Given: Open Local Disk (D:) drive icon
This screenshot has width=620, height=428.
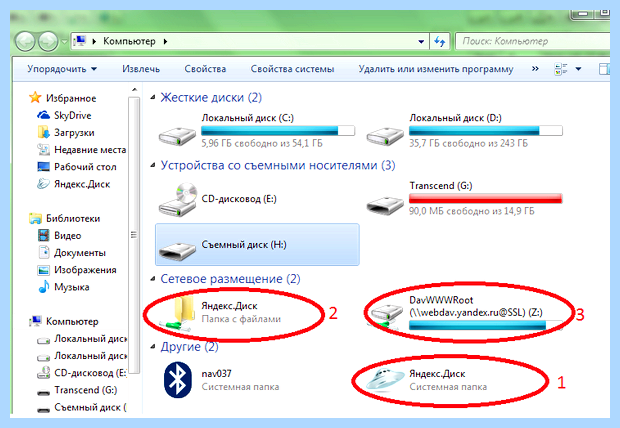Looking at the screenshot, I should click(x=385, y=136).
